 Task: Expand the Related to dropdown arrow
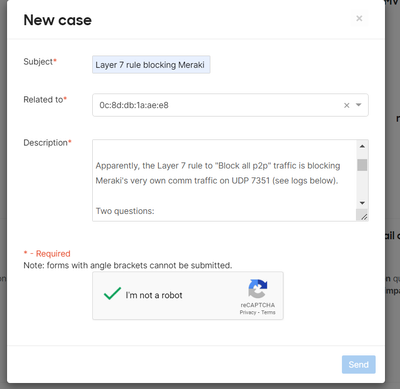359,105
